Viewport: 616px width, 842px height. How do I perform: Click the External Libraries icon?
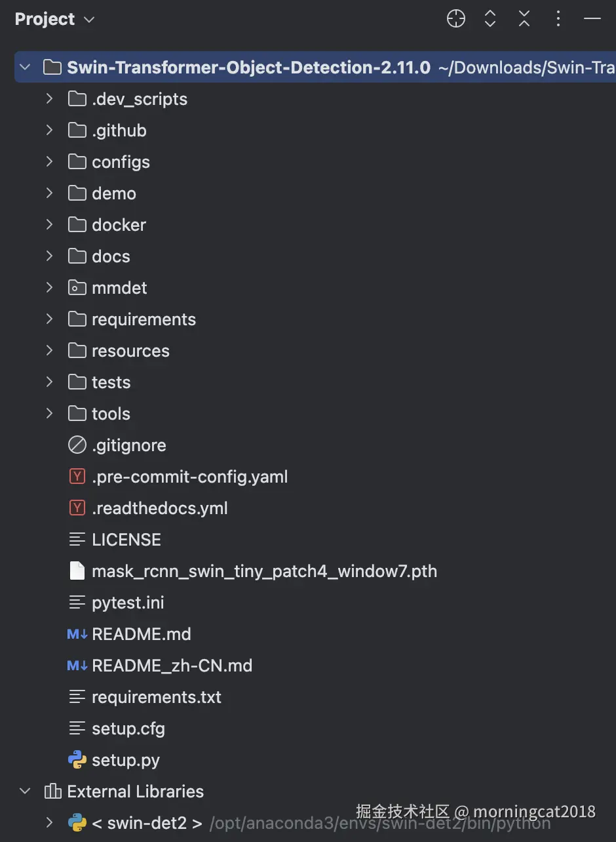pos(52,792)
